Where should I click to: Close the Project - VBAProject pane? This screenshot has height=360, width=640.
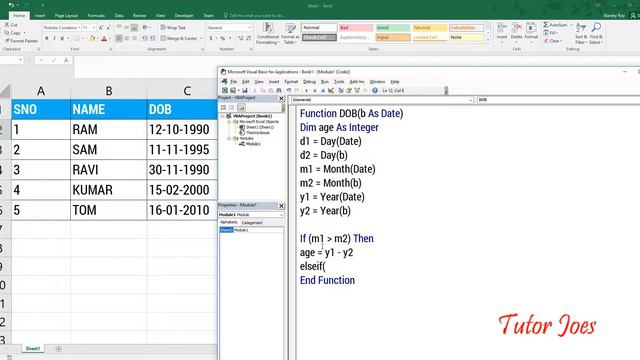click(281, 98)
